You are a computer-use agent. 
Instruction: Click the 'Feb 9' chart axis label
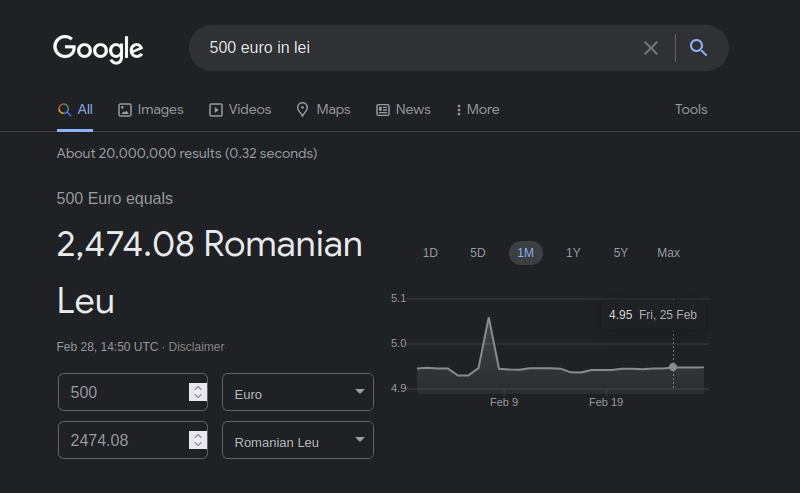click(504, 402)
